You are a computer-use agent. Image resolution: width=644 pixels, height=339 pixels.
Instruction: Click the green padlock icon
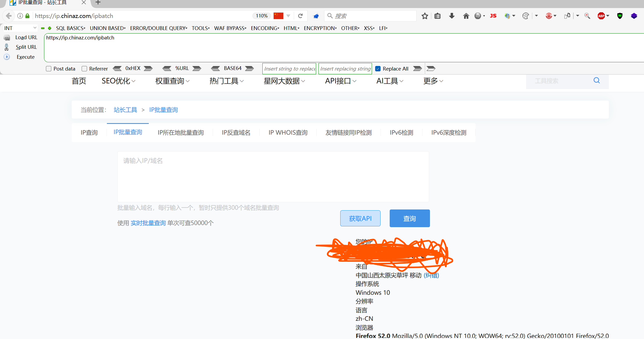[x=27, y=16]
